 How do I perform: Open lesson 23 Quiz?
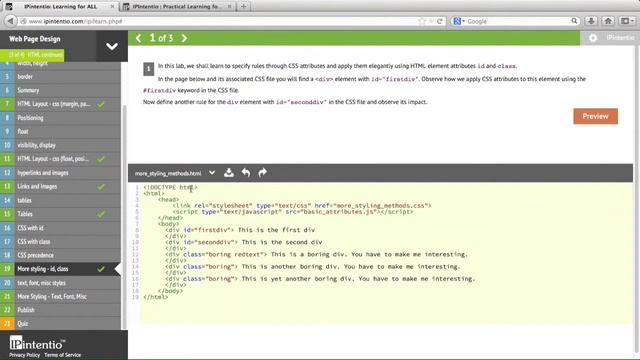tap(60, 324)
